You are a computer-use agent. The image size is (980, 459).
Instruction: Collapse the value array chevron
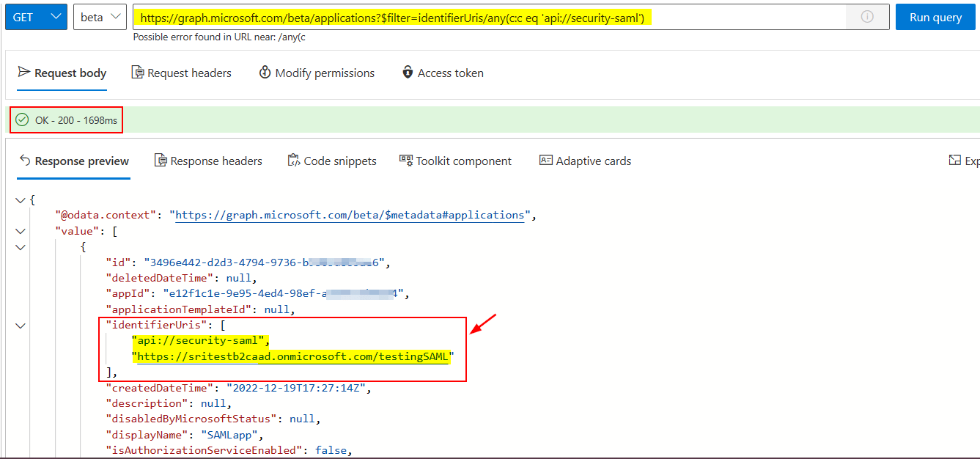(x=21, y=230)
